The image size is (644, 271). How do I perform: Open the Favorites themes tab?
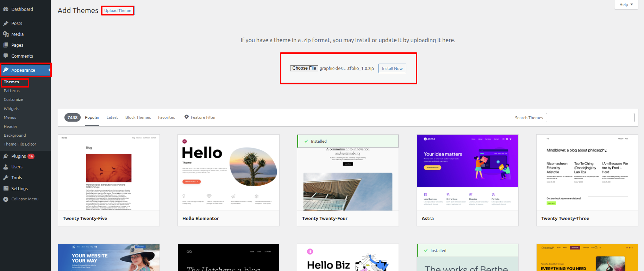click(x=166, y=117)
